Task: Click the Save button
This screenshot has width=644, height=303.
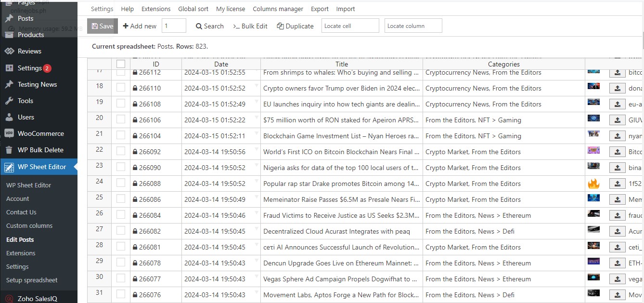Action: (103, 26)
